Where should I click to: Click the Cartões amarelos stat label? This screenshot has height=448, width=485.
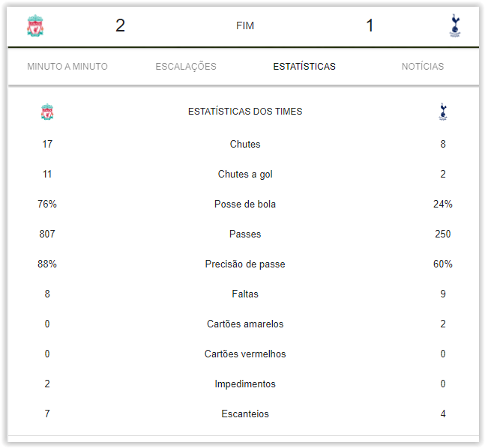[245, 324]
